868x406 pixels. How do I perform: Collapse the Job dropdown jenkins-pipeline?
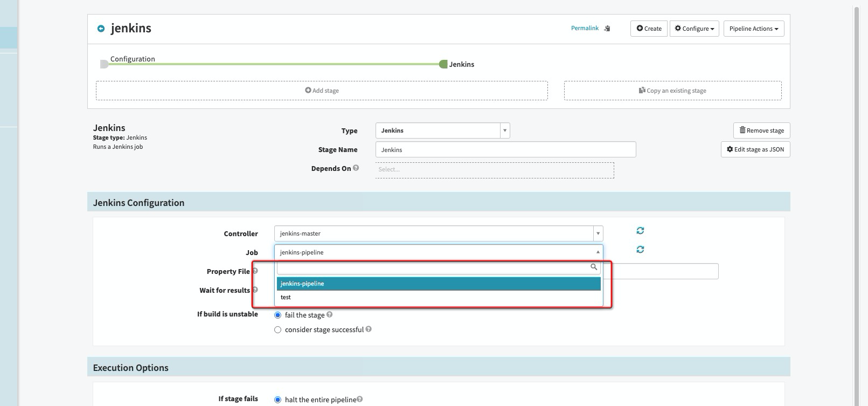439,252
